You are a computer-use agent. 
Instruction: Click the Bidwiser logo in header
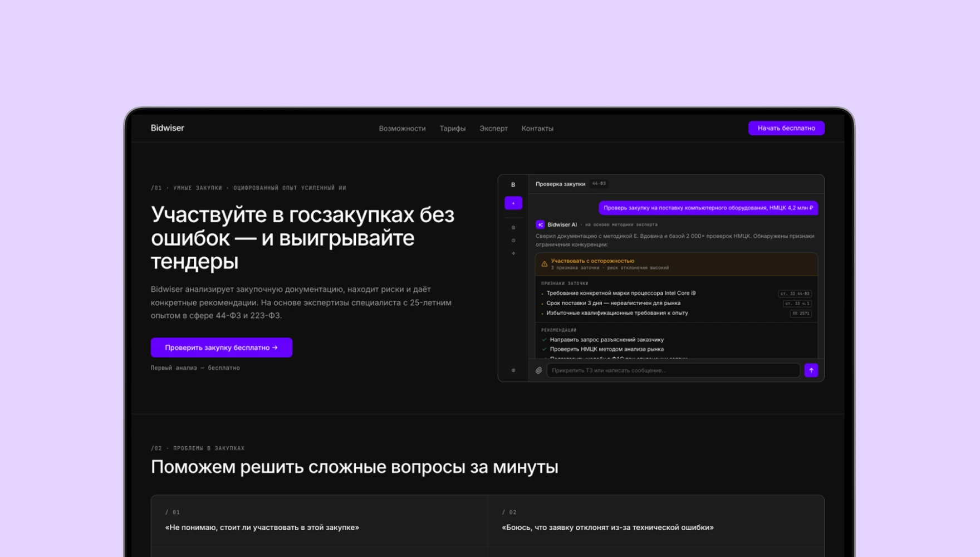(167, 128)
